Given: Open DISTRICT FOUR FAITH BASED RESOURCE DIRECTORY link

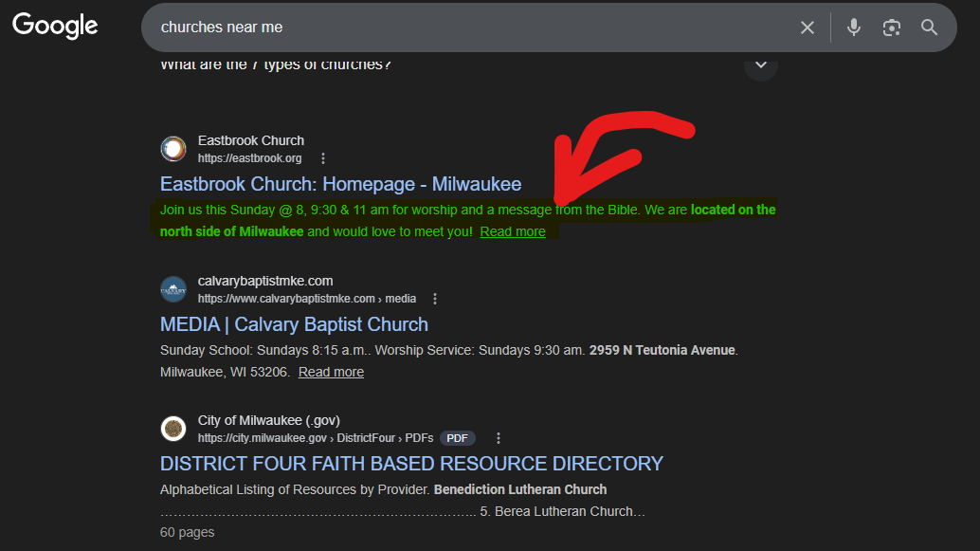Looking at the screenshot, I should tap(411, 464).
